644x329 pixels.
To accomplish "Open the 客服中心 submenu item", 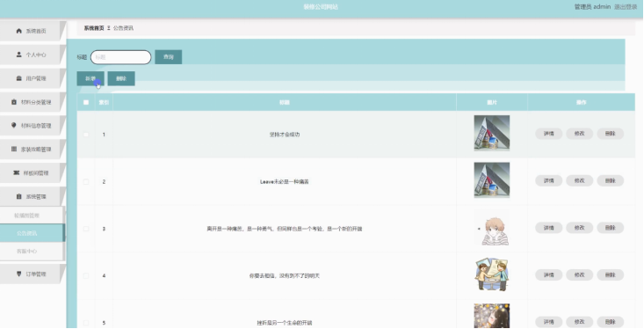I will [27, 251].
